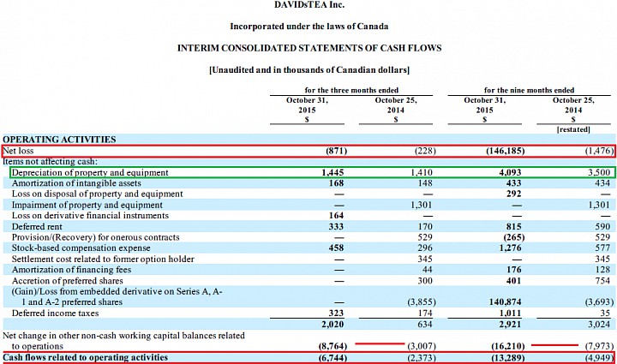This screenshot has width=617, height=364.
Task: Click 'Amortization of financing fees' row label
Action: click(71, 270)
